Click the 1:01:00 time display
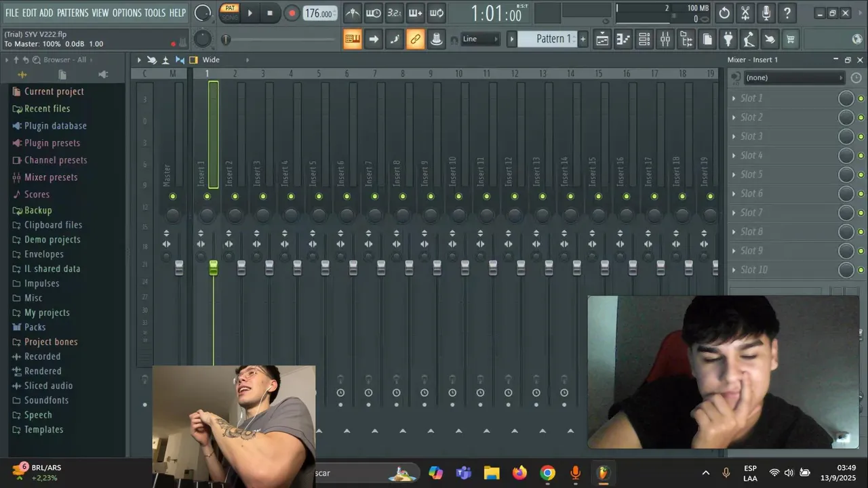Screen dimensions: 868x488 tap(496, 14)
